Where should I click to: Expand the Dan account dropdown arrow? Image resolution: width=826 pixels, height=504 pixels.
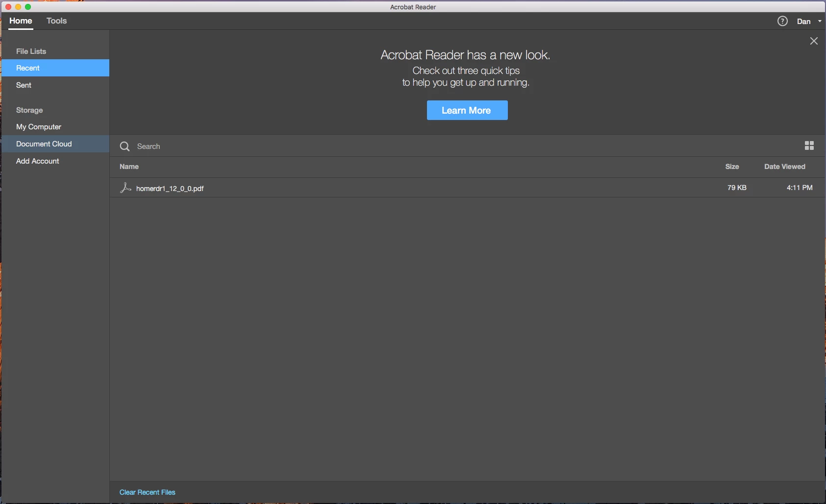pyautogui.click(x=820, y=21)
